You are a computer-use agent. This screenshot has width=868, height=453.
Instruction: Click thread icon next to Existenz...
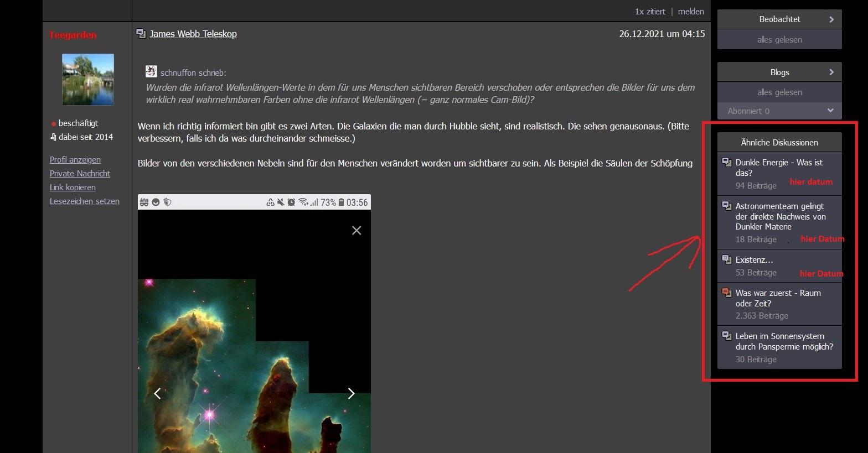[x=727, y=260]
